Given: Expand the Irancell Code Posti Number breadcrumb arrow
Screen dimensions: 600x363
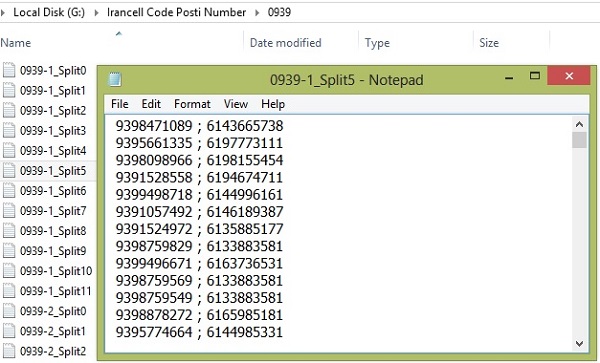Looking at the screenshot, I should click(x=257, y=13).
